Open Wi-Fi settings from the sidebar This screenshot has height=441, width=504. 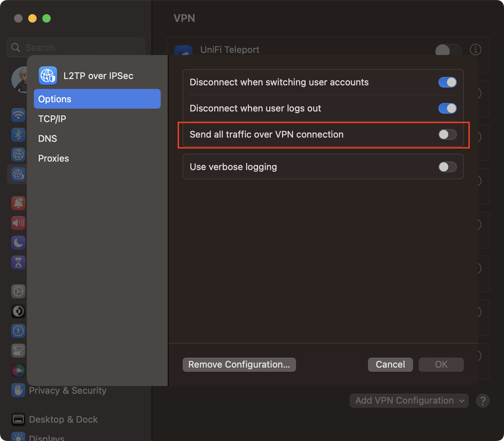click(18, 115)
